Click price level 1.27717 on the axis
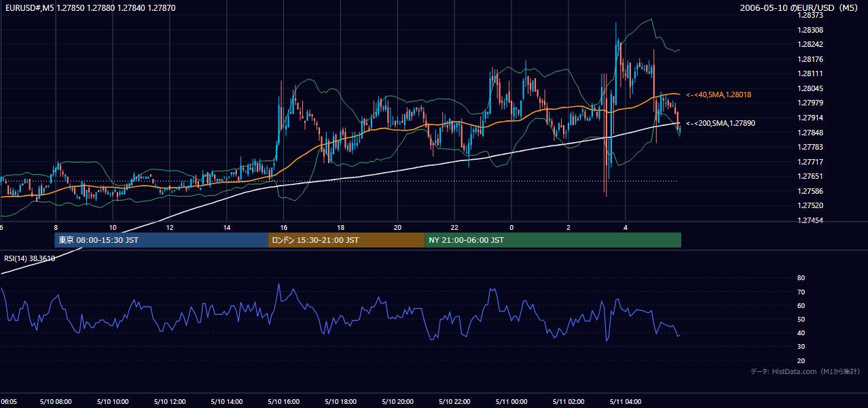Viewport: 868px width, 408px height. click(810, 162)
